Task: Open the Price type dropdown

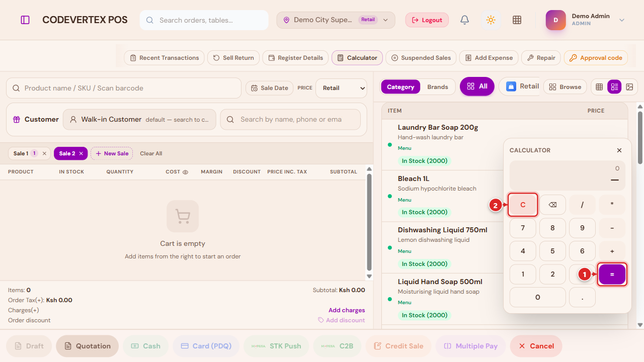Action: click(342, 88)
